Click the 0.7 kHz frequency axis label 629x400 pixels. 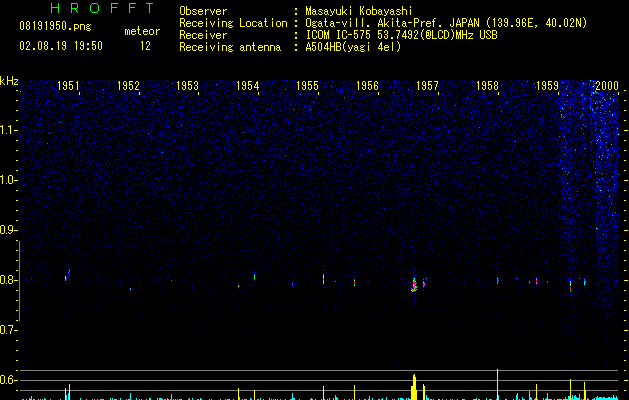click(8, 330)
